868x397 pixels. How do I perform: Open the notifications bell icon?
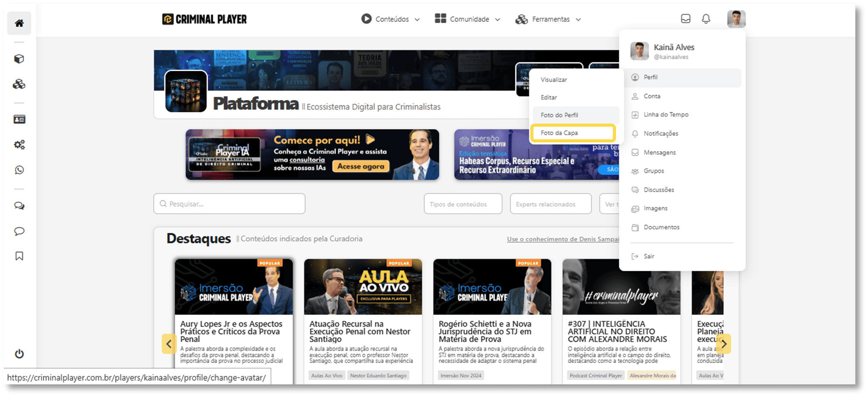coord(706,19)
